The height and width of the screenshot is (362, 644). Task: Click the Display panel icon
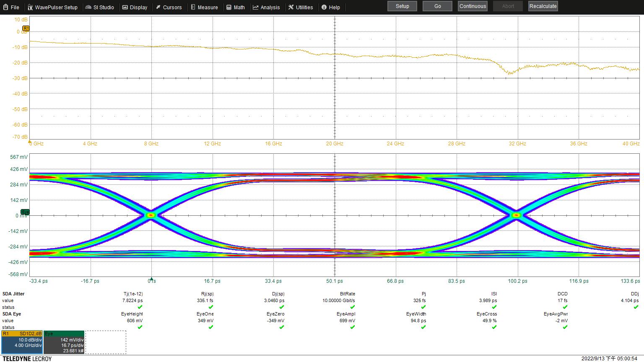125,7
